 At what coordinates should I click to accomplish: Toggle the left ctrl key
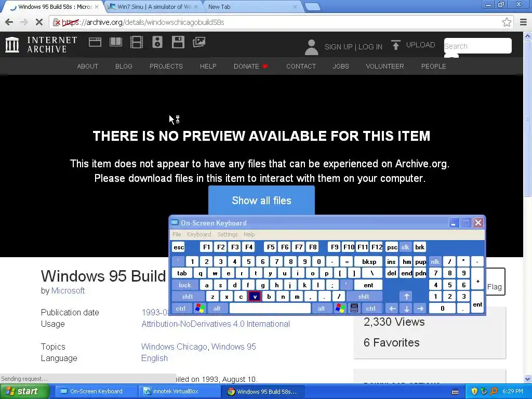click(180, 309)
